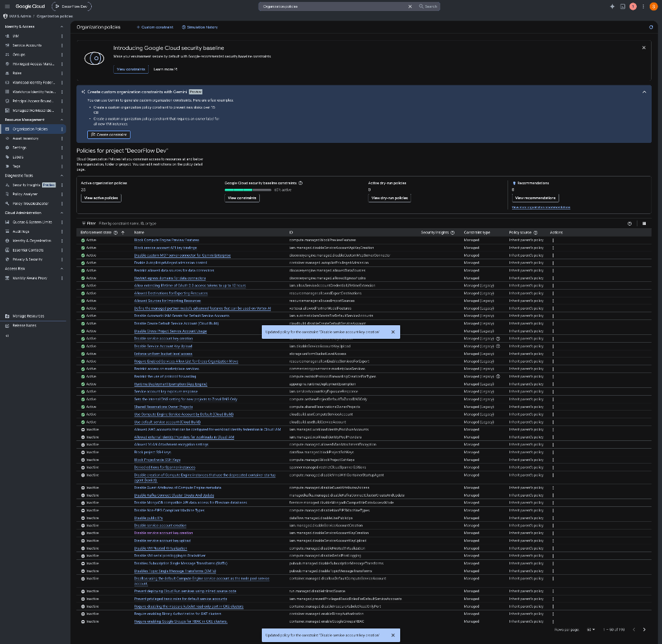Screen dimensions: 662x644
Task: Show help for Enforcement state column
Action: (x=116, y=233)
